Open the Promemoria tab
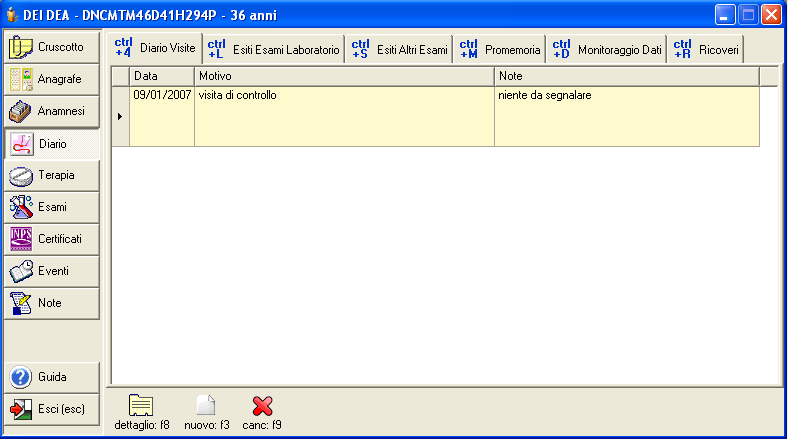The image size is (788, 439). pyautogui.click(x=500, y=49)
